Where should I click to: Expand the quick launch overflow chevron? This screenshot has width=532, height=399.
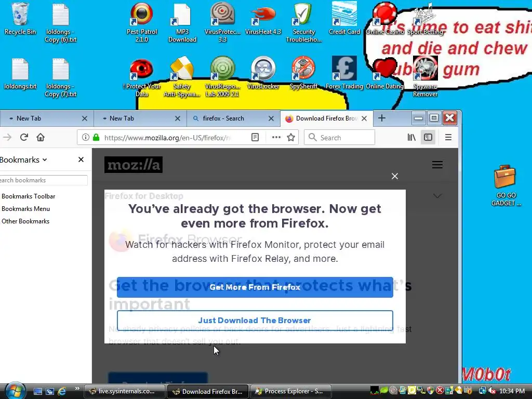pyautogui.click(x=77, y=389)
